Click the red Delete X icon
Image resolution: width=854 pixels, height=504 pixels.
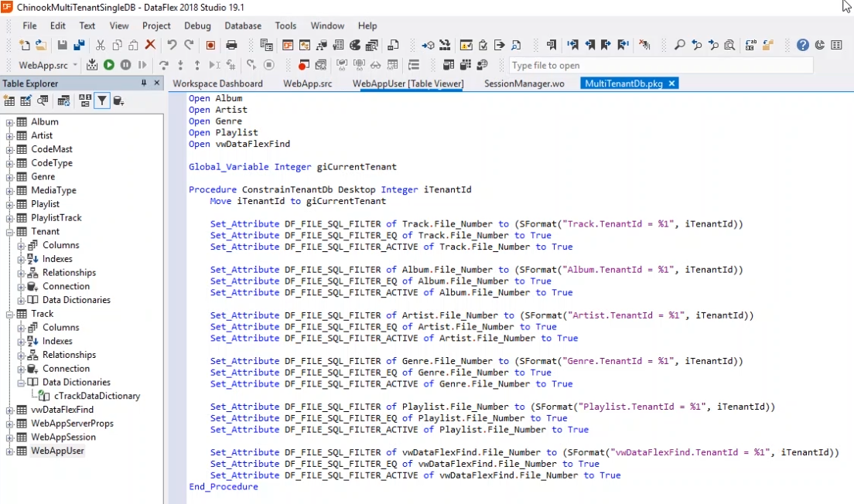[x=150, y=46]
